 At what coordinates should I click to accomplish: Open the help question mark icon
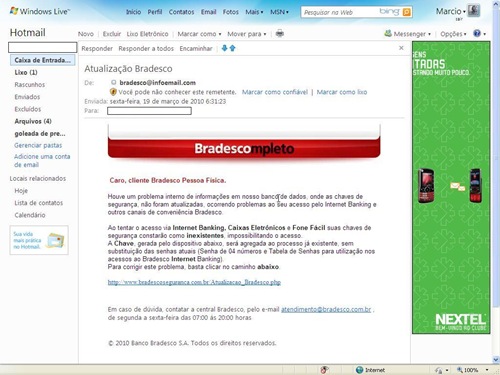[x=477, y=33]
